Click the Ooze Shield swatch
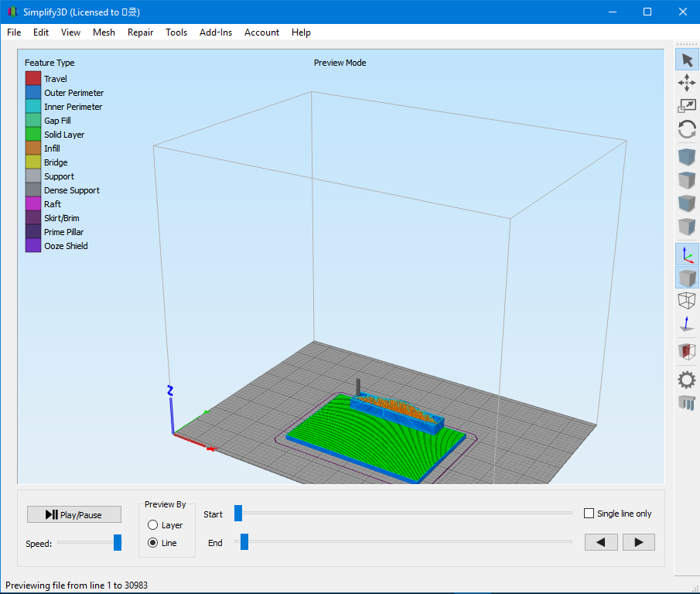The image size is (700, 594). (x=33, y=245)
